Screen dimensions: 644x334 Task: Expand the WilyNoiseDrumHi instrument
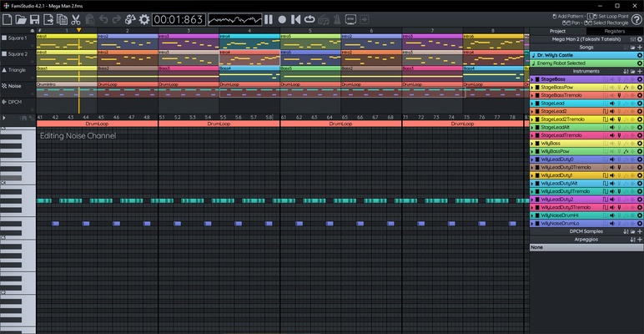(x=532, y=215)
